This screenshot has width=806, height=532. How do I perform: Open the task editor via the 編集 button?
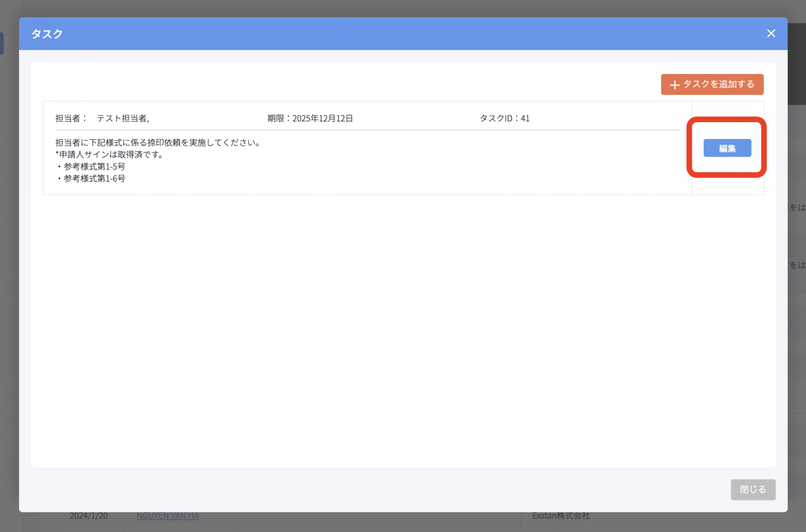click(x=727, y=148)
